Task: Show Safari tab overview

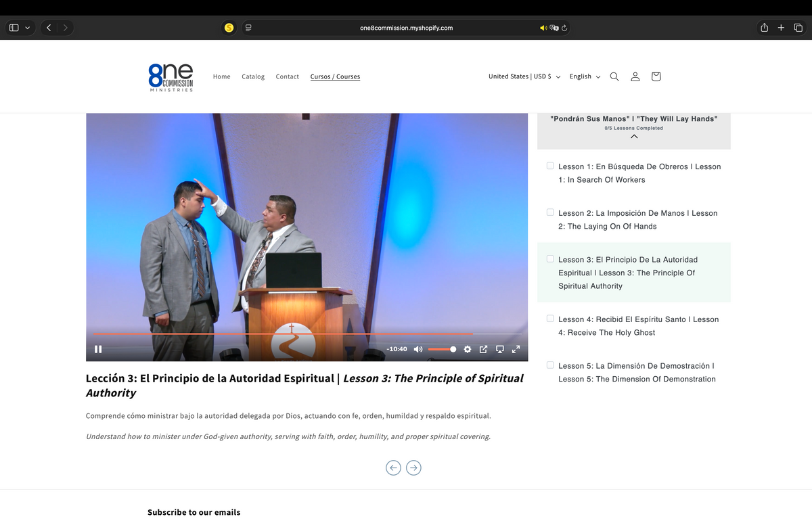Action: click(x=798, y=28)
